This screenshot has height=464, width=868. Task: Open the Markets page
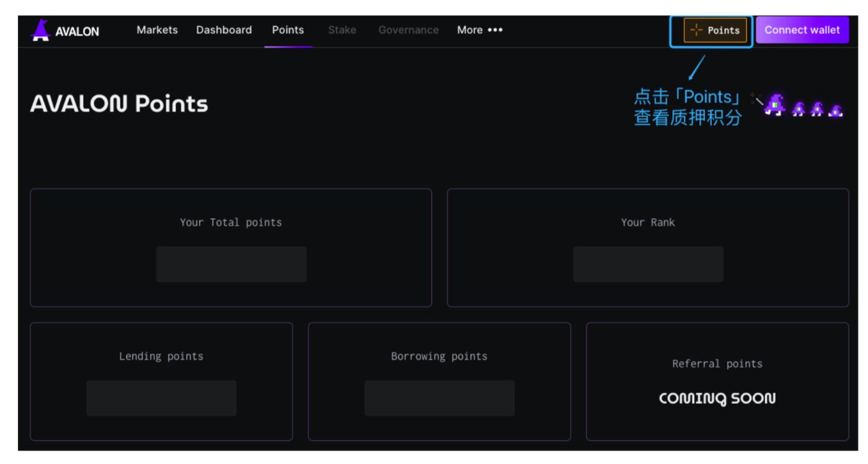point(157,30)
